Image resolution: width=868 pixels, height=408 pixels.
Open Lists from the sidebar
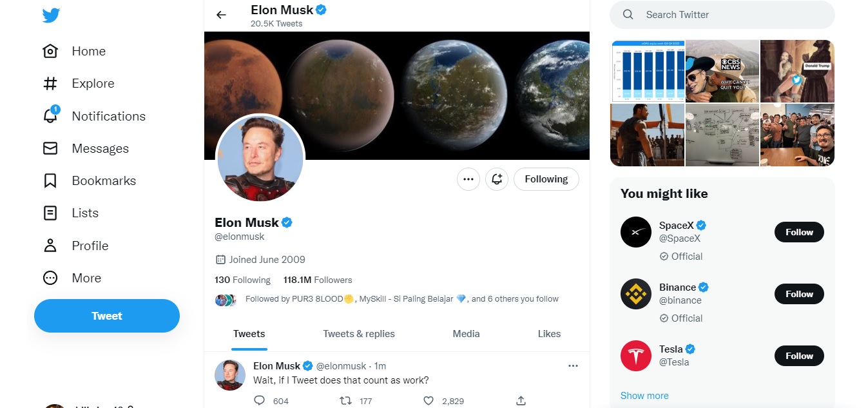tap(50, 213)
